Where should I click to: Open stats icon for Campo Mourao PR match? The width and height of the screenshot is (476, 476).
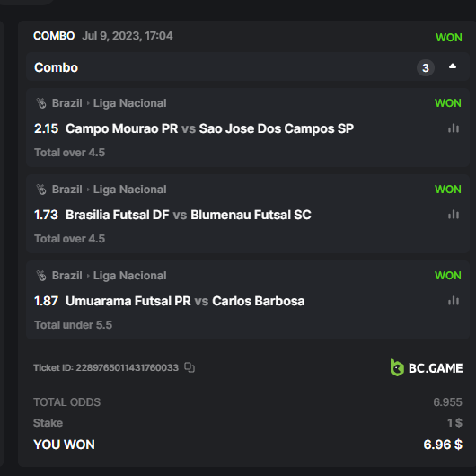[454, 128]
